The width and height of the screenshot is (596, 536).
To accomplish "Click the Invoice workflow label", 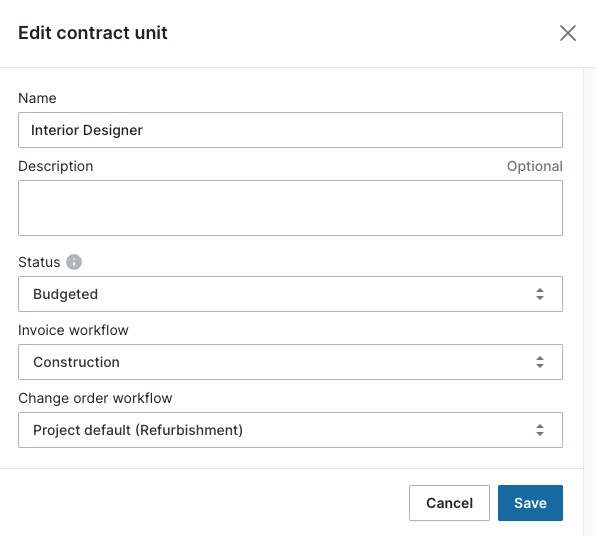I will coord(73,330).
